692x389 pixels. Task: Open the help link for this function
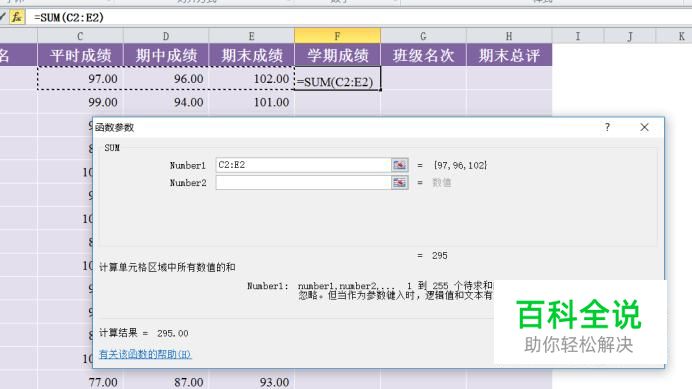[x=145, y=354]
